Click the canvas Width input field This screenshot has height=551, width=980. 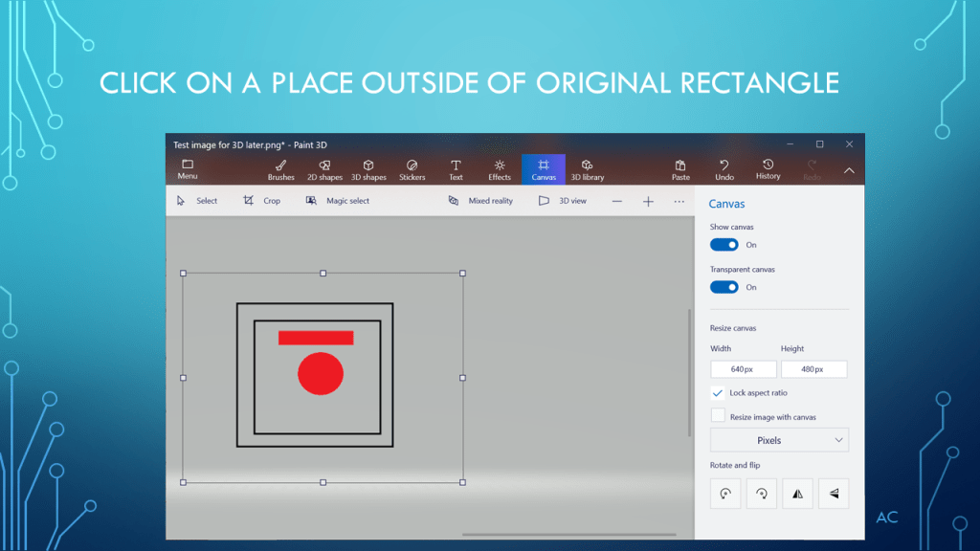coord(743,369)
